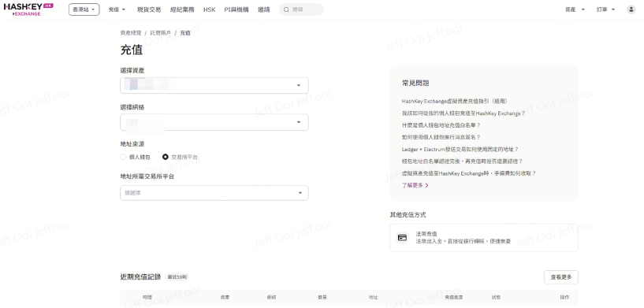
Task: Click the 充值進度 column header
Action: [454, 297]
